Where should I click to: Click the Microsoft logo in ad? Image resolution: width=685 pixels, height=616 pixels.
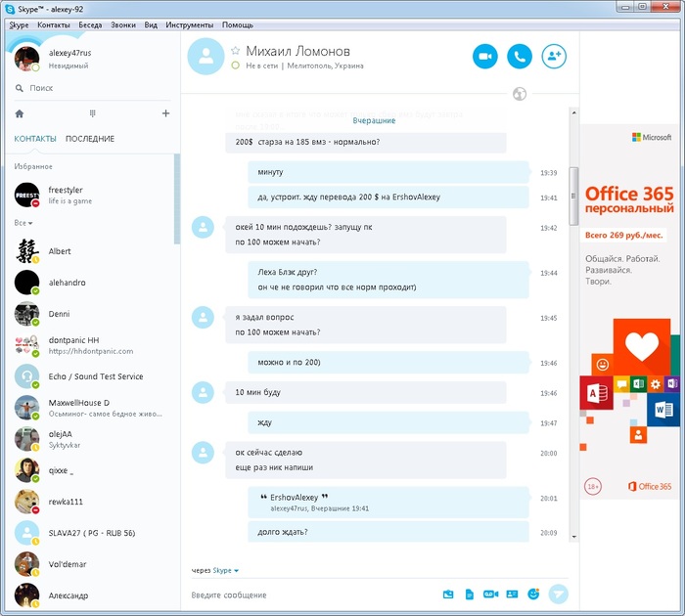(x=652, y=137)
